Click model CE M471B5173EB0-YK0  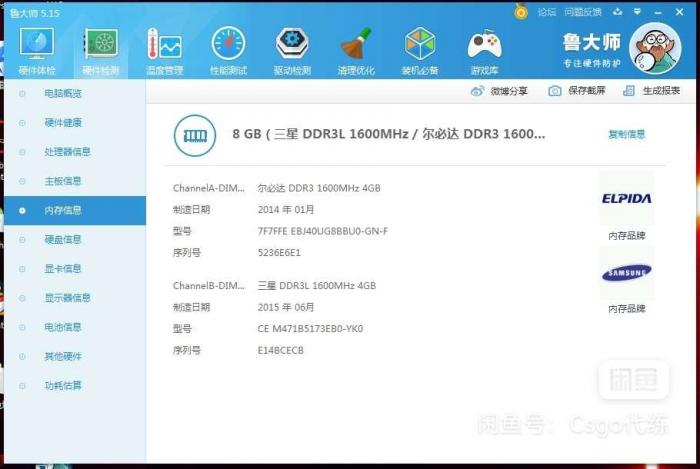310,329
